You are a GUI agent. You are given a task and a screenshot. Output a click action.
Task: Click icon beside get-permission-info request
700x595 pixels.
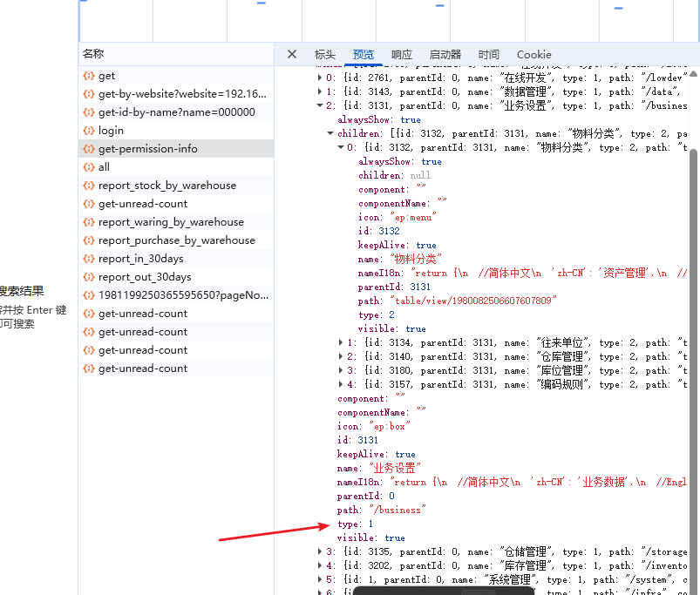(89, 149)
